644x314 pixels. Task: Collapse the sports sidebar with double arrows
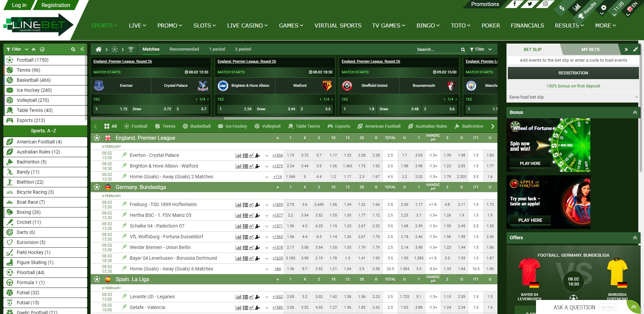coord(82,49)
